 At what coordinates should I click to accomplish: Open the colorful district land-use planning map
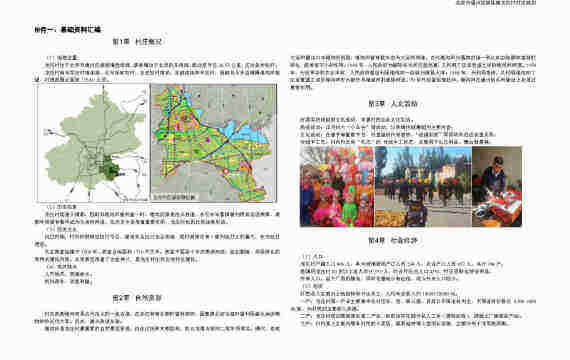click(x=214, y=143)
